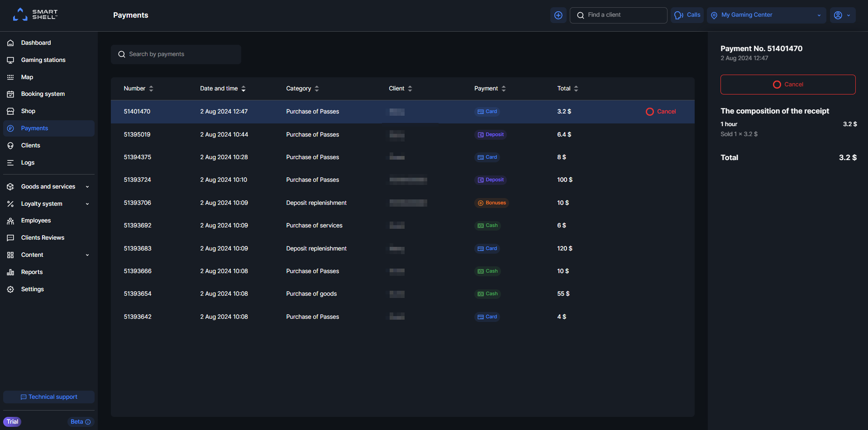
Task: Click the Beta info icon
Action: click(88, 422)
